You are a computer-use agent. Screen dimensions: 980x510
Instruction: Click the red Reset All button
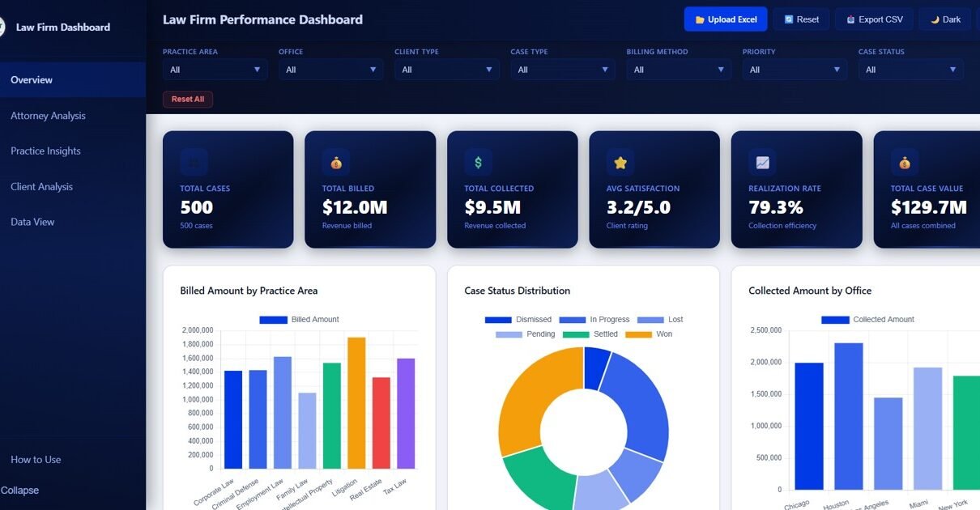coord(188,99)
